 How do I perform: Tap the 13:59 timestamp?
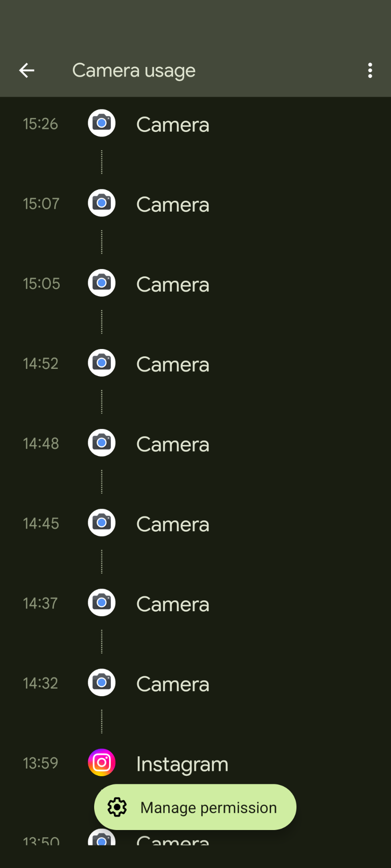(41, 763)
